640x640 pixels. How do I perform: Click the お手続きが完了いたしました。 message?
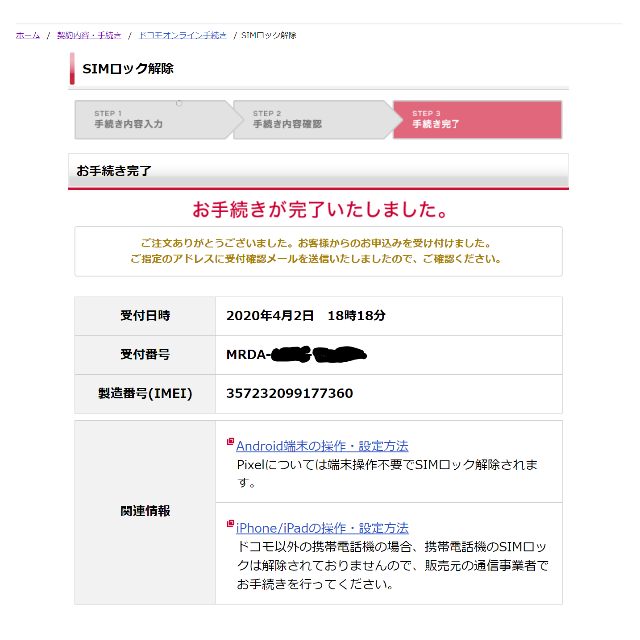(320, 209)
